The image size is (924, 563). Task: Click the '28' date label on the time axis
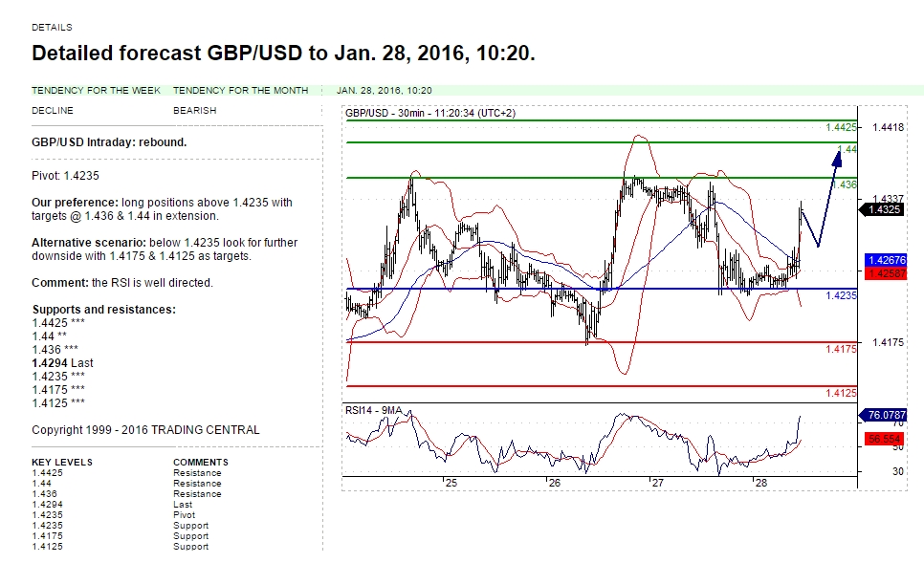760,483
